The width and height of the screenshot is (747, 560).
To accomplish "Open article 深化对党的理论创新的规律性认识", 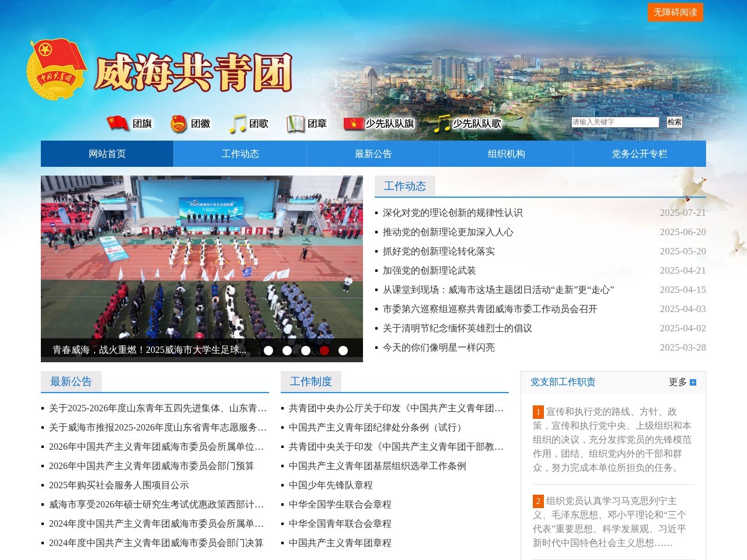I will 453,213.
